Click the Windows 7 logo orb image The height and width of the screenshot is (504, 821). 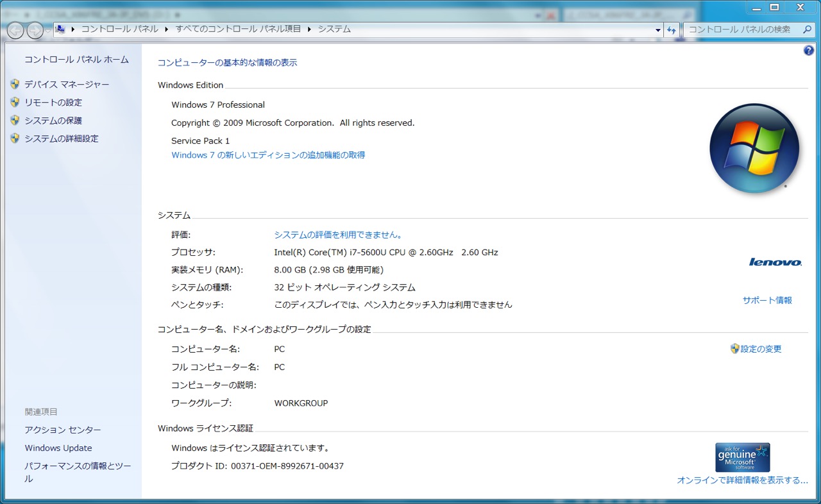click(754, 147)
